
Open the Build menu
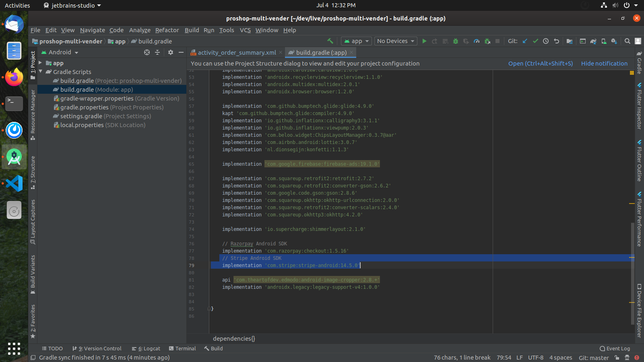[x=192, y=30]
